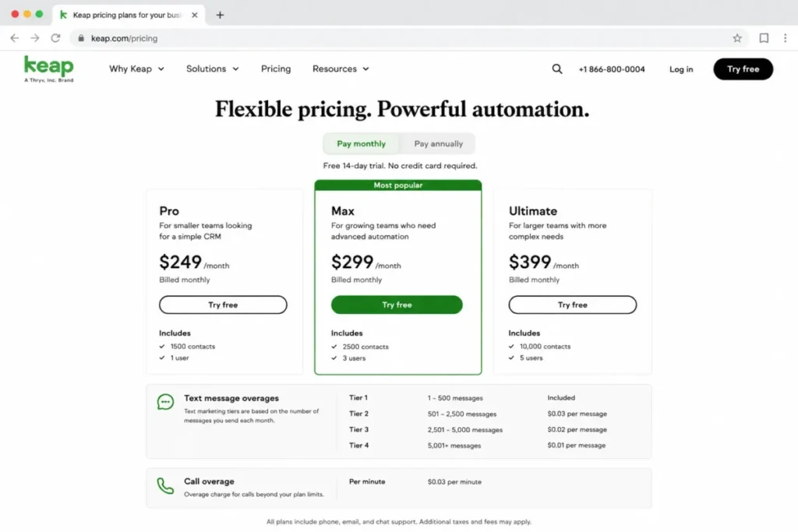798x532 pixels.
Task: Select the Keap pricing plans browser tab
Action: click(129, 15)
